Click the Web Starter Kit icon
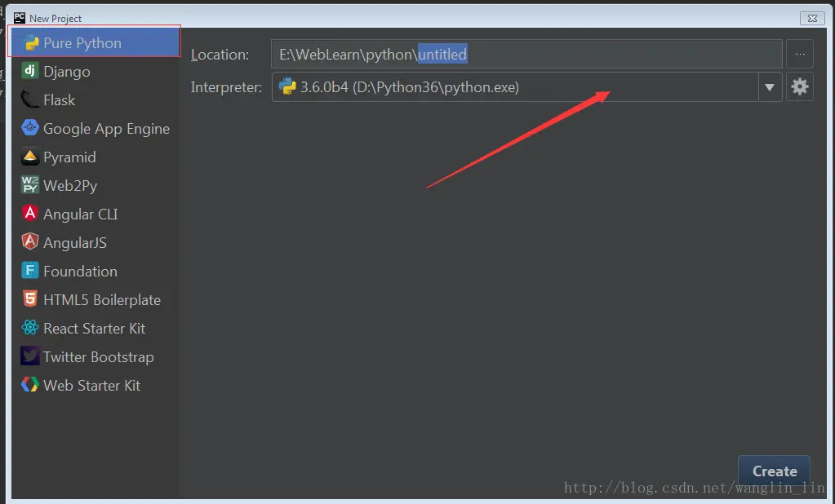Screen dimensions: 835x504 [x=30, y=384]
